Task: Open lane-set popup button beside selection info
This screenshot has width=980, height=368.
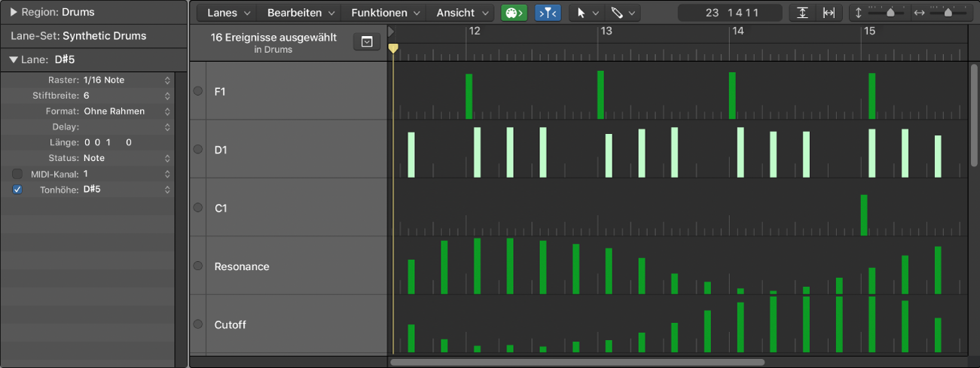Action: coord(367,43)
